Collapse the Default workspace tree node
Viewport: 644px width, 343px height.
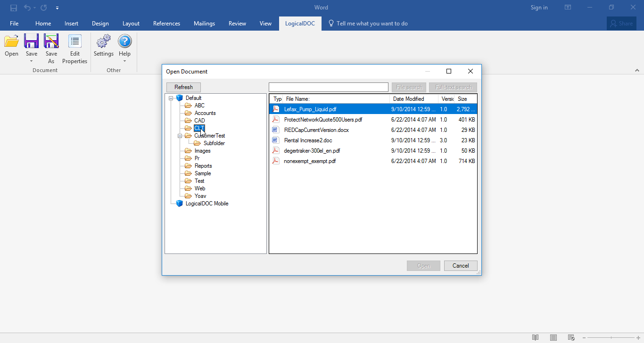tap(171, 98)
